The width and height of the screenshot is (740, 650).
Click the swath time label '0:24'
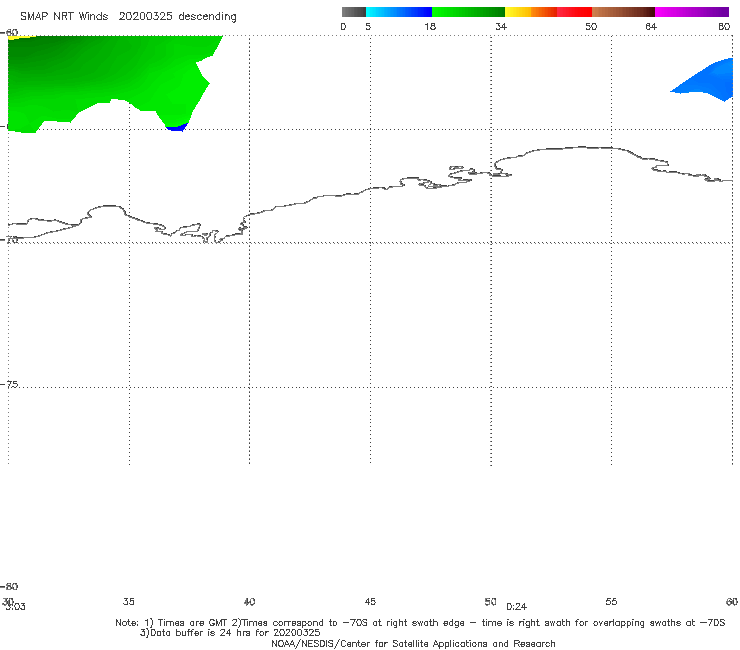pos(517,607)
